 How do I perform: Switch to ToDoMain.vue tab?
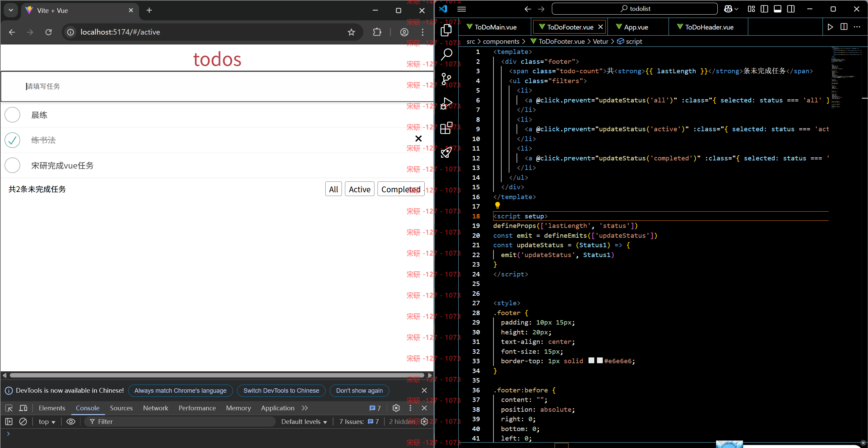point(496,27)
